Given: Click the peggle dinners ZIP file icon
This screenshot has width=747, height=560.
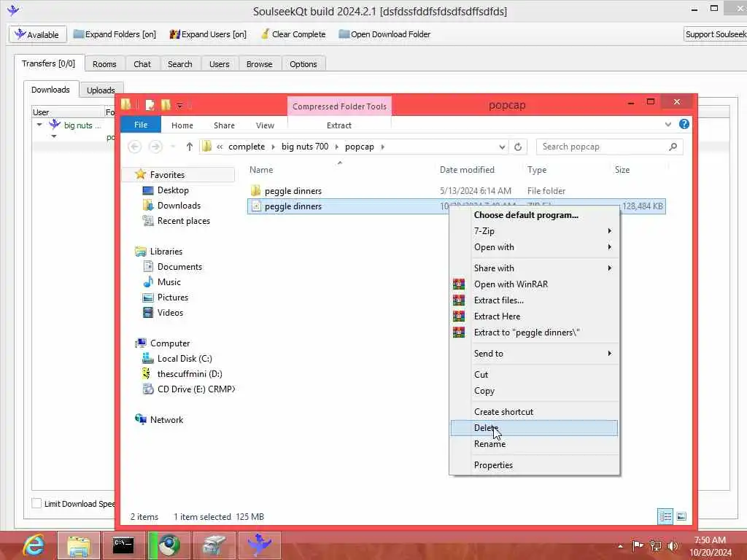Looking at the screenshot, I should [x=256, y=206].
